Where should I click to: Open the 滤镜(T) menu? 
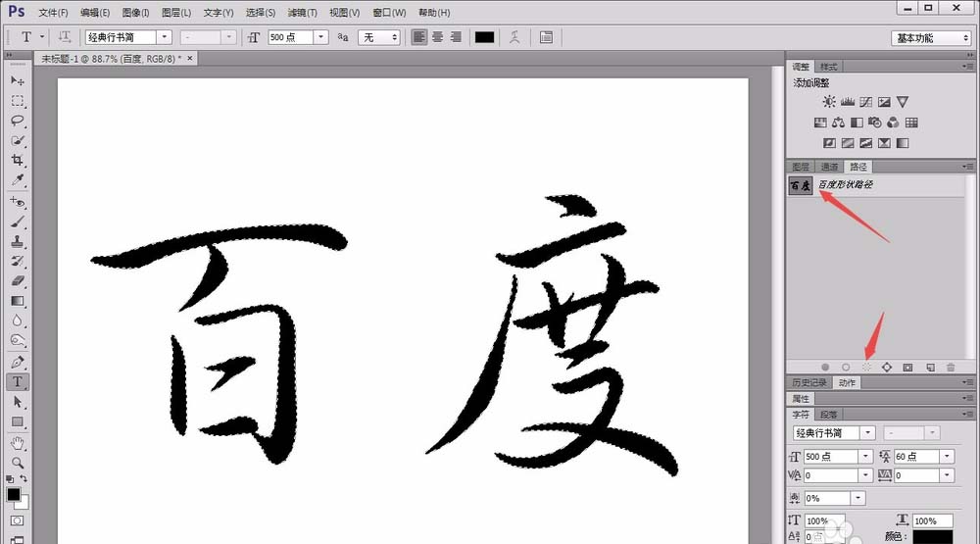(302, 13)
